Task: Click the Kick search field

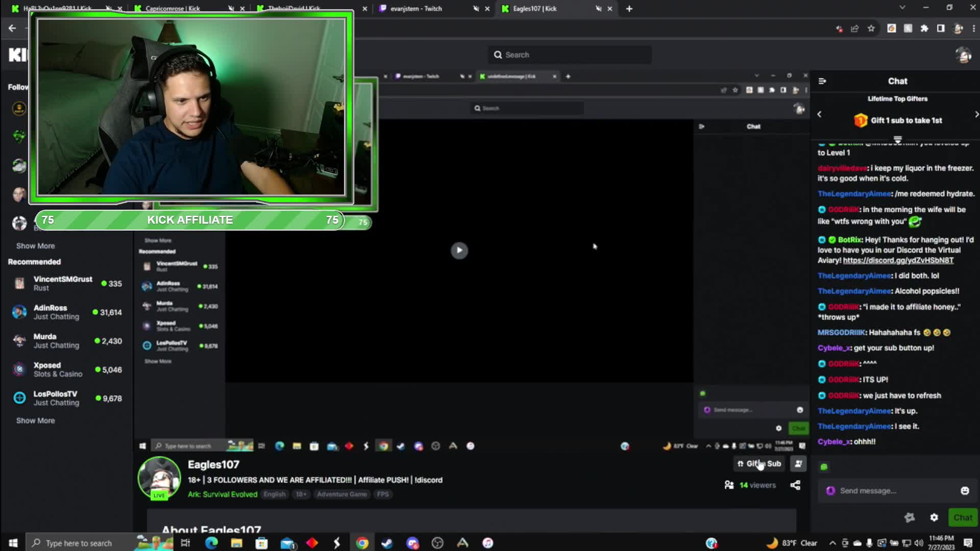Action: pos(570,55)
